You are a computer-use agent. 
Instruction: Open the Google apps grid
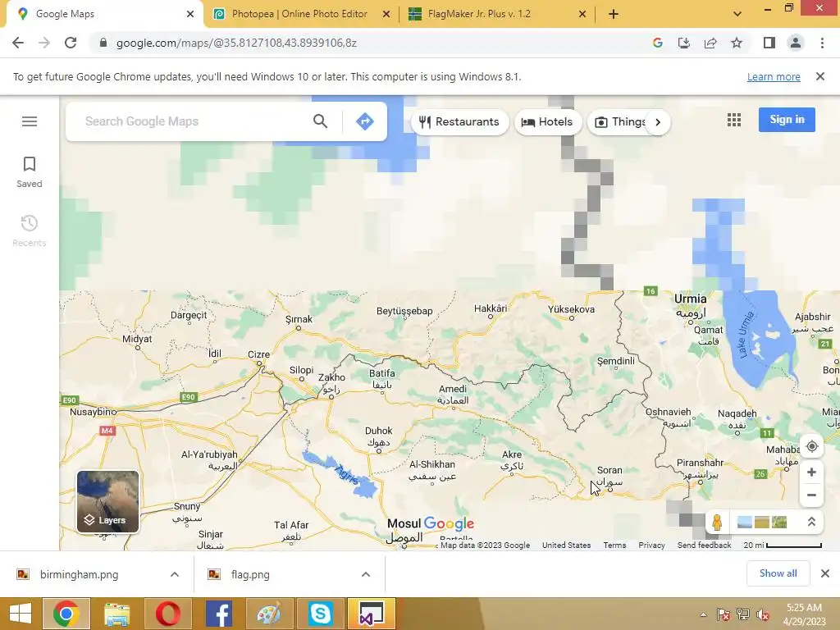point(734,120)
